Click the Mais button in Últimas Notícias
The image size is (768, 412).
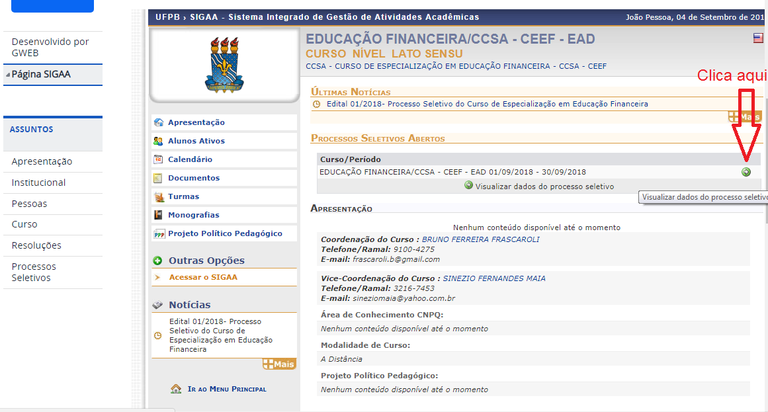tap(745, 117)
